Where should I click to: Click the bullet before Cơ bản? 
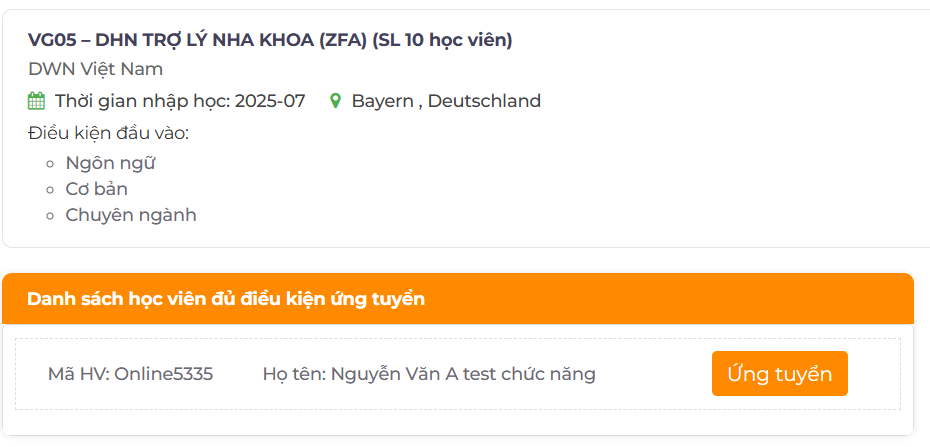[x=50, y=190]
